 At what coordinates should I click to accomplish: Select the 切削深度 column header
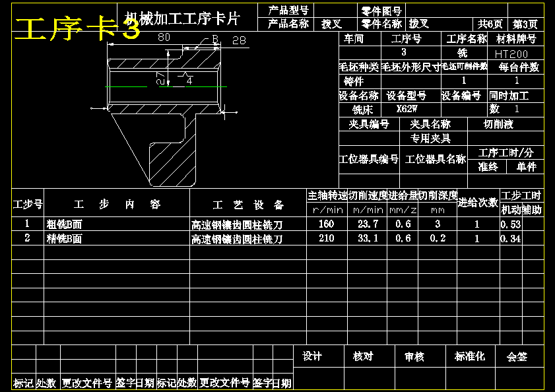[438, 195]
